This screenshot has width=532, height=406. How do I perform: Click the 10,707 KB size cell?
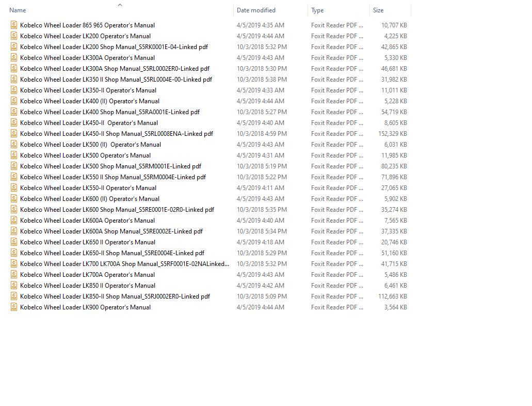(394, 25)
